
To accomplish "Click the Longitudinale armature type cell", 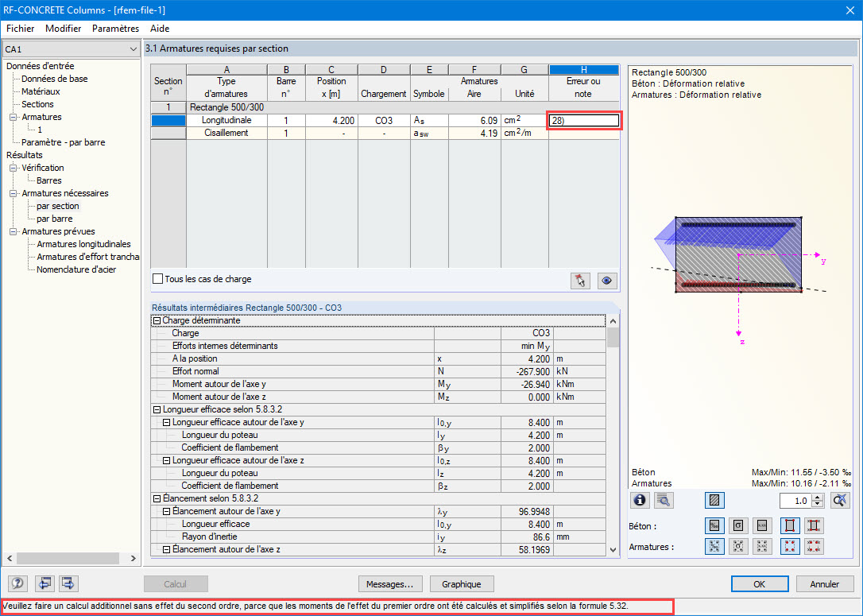I will [x=226, y=120].
